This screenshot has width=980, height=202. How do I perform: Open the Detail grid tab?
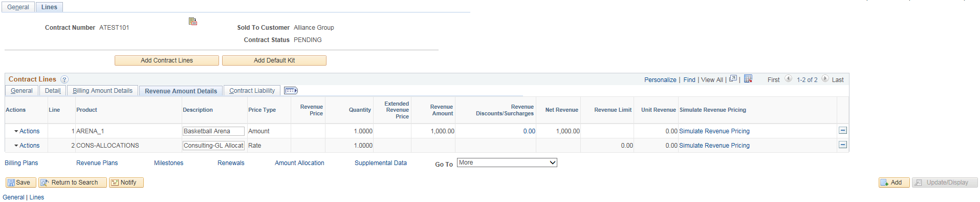click(53, 91)
